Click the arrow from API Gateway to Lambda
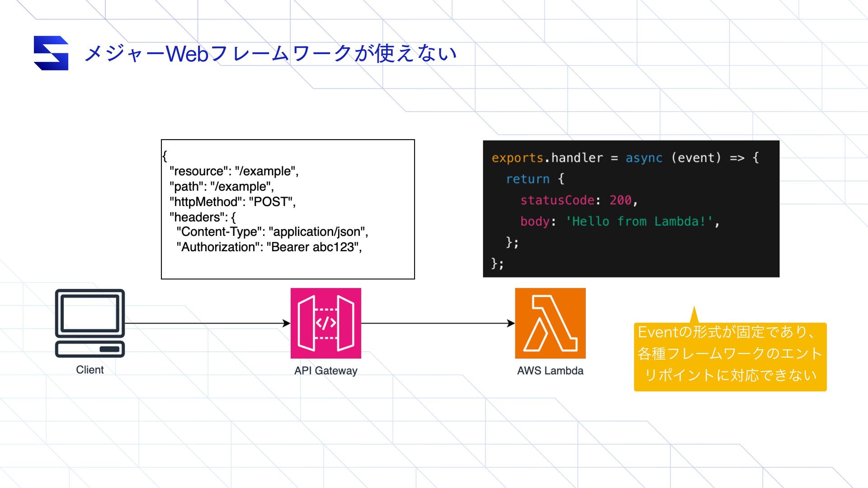The height and width of the screenshot is (488, 868). [438, 323]
